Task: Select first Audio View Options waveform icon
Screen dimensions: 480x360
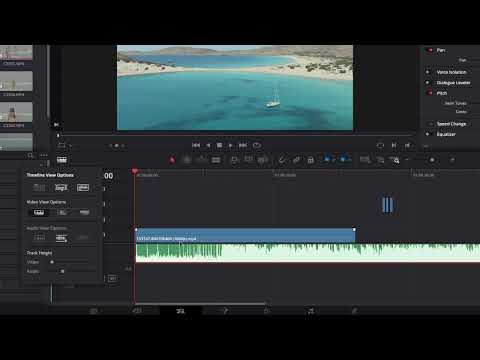Action: tap(39, 238)
